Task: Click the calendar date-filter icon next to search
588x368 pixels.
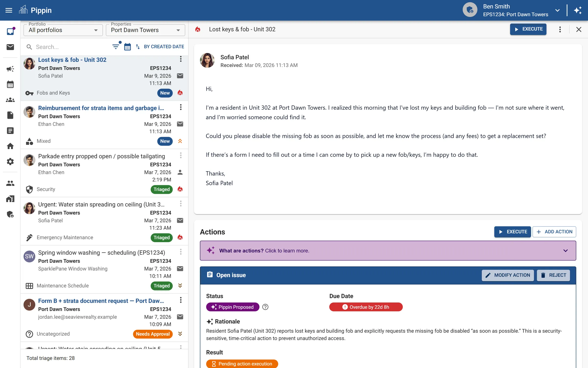Action: (127, 46)
